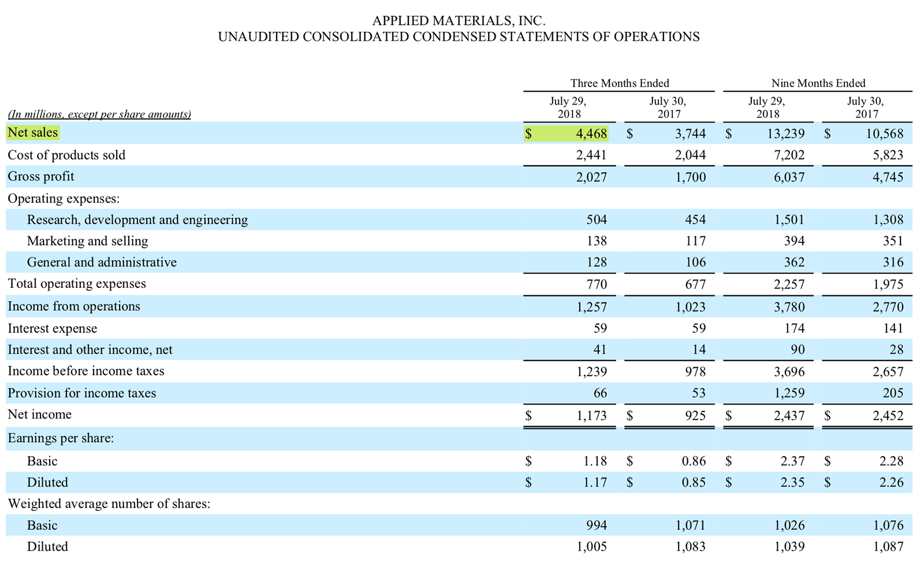Image resolution: width=924 pixels, height=578 pixels.
Task: Click the Total operating expenses value 770
Action: (x=597, y=284)
